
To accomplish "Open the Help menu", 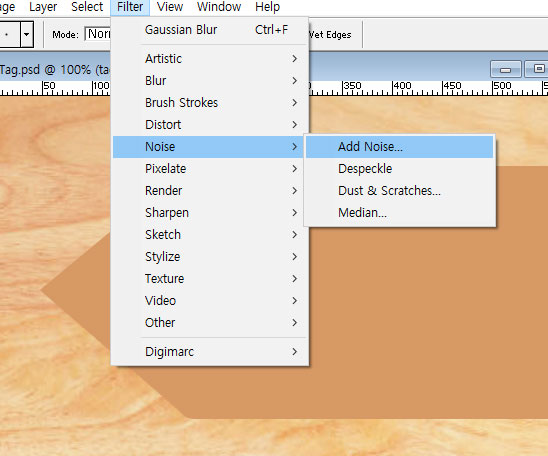I will point(267,7).
